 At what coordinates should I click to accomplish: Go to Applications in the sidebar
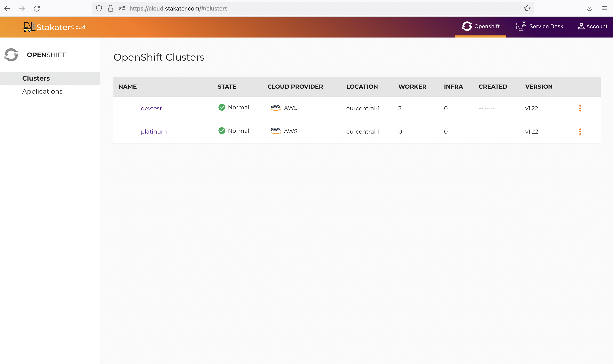pyautogui.click(x=42, y=92)
